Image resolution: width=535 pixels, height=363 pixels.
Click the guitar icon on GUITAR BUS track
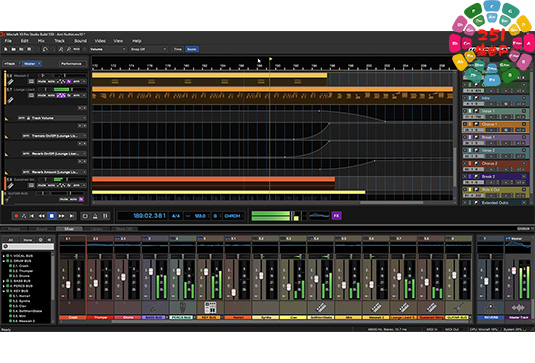pyautogui.click(x=8, y=199)
